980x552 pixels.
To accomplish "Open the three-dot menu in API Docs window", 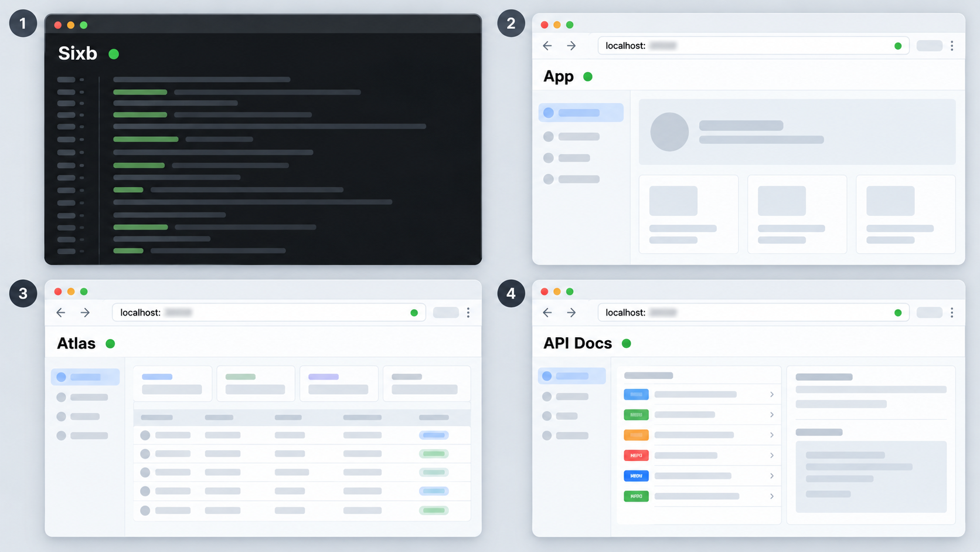I will coord(952,313).
